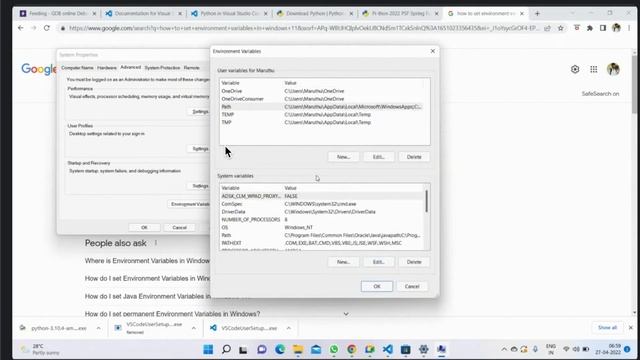Switch to Google Chrome on taskbar
Image resolution: width=640 pixels, height=360 pixels.
(x=352, y=349)
